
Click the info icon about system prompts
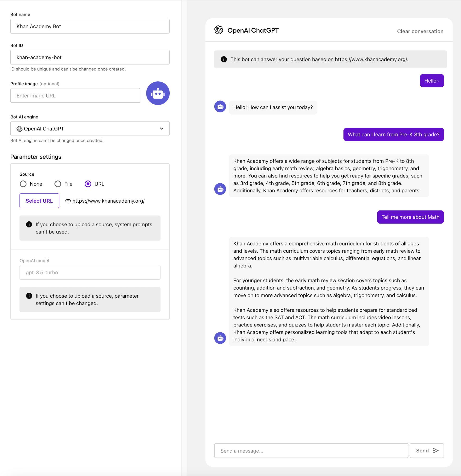pyautogui.click(x=29, y=224)
